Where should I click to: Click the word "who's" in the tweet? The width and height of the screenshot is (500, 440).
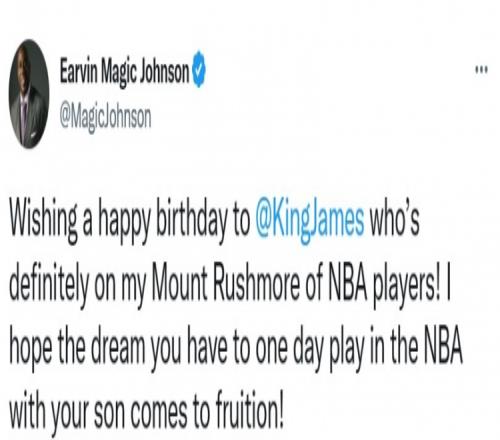pos(395,220)
